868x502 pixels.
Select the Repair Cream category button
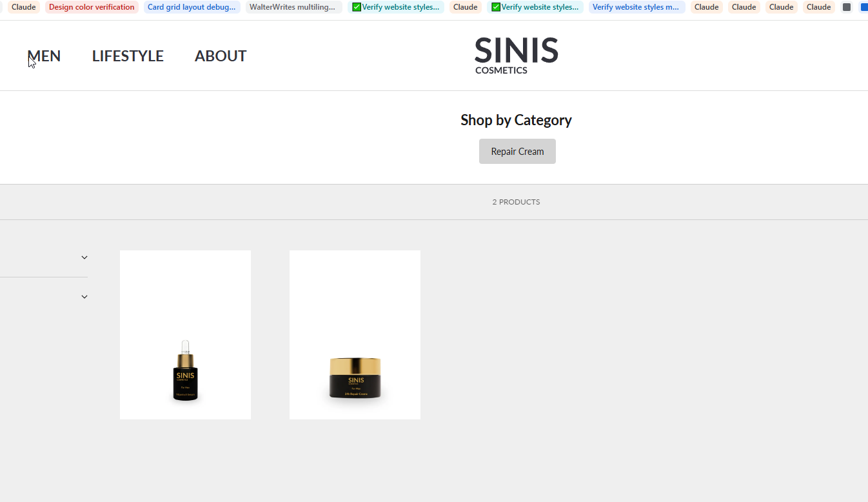point(517,152)
